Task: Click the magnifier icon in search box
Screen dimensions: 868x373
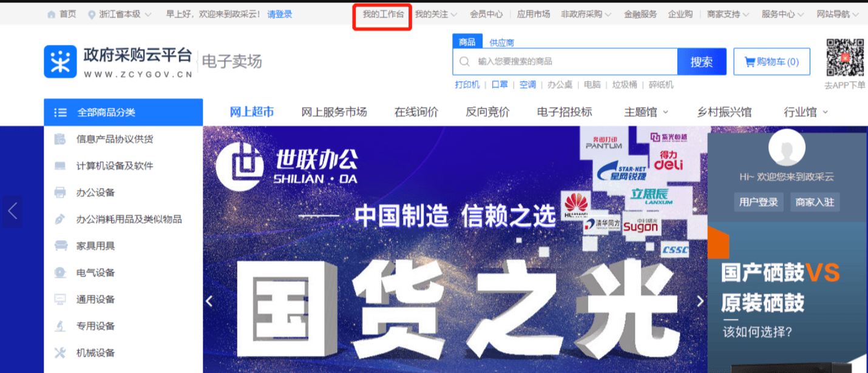Action: pyautogui.click(x=465, y=61)
